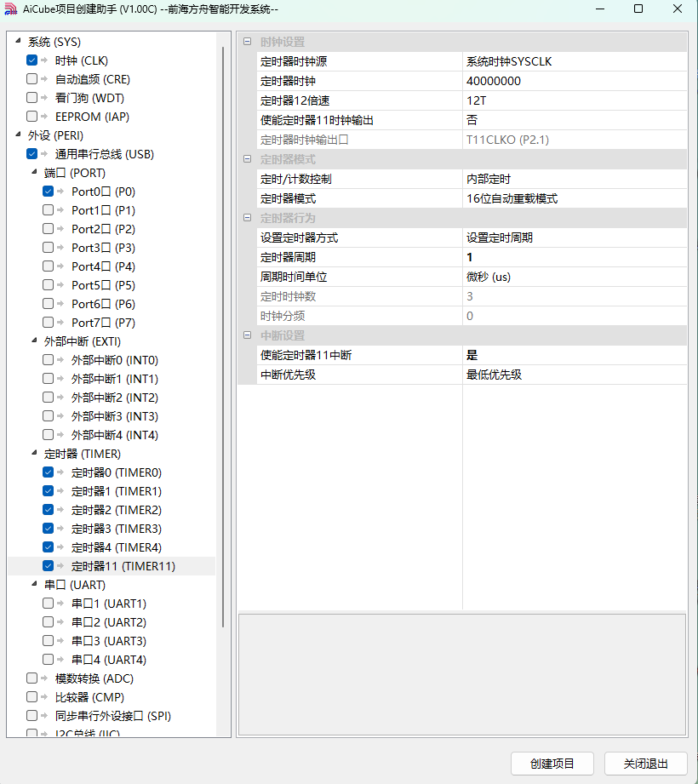
Task: Collapse the 串口 (UART) tree node
Action: [34, 583]
